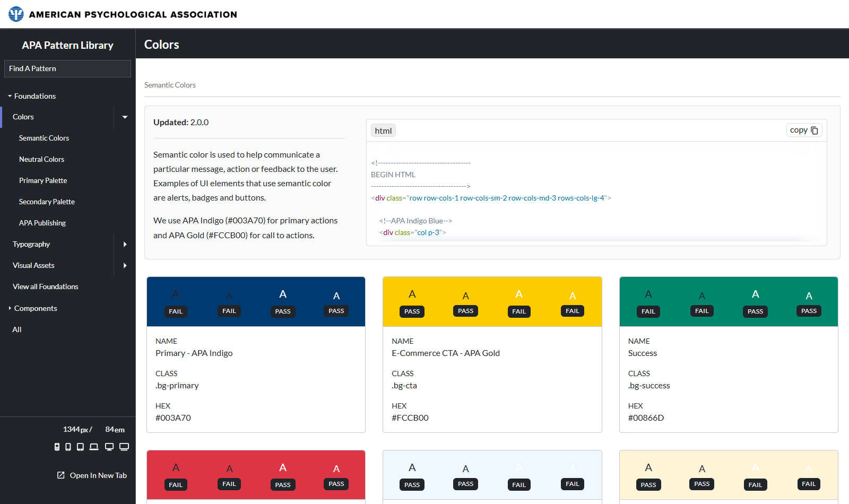Switch viewport to the laptop icon
The height and width of the screenshot is (504, 849).
pyautogui.click(x=94, y=447)
